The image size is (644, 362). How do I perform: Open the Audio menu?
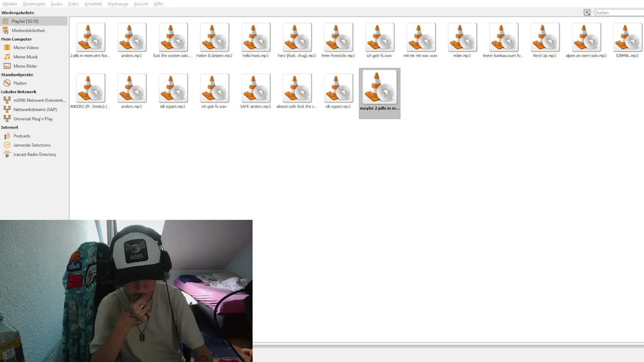click(56, 4)
